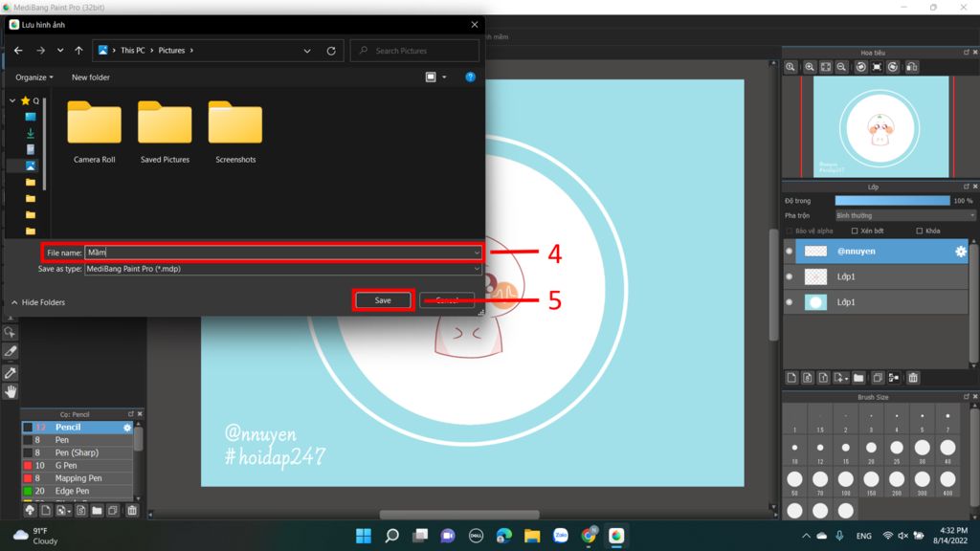Enable the Bảo vệ alpha checkbox
The height and width of the screenshot is (551, 980).
click(x=790, y=231)
